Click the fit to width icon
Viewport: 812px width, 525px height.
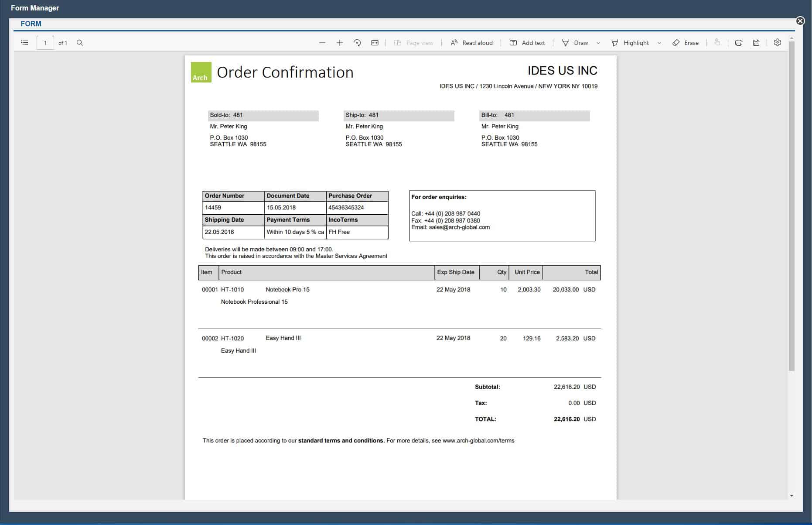coord(375,43)
